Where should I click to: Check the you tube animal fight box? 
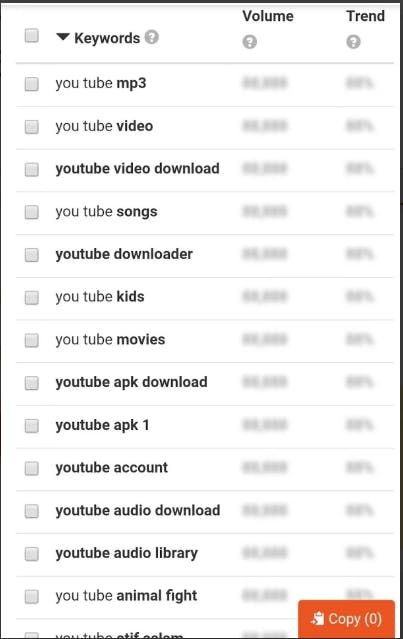point(32,596)
